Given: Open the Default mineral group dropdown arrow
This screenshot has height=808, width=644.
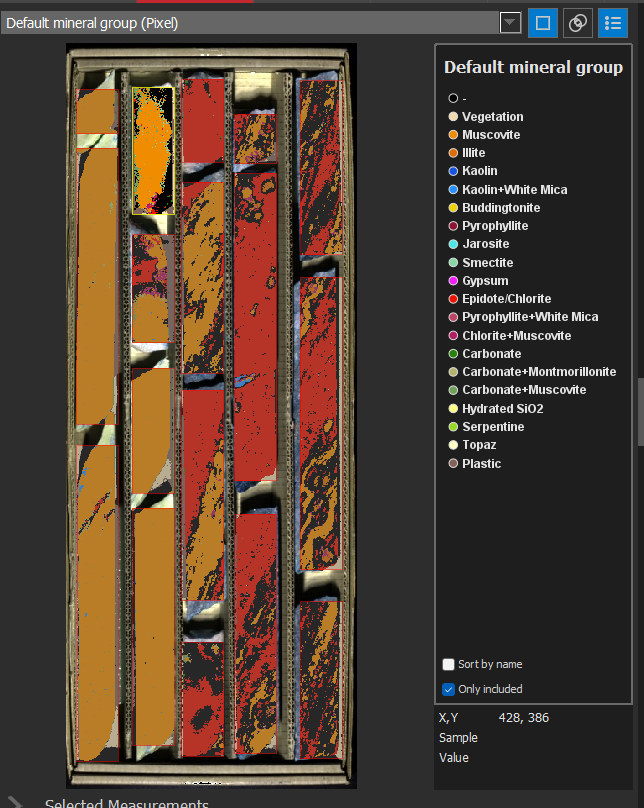Looking at the screenshot, I should click(x=510, y=23).
